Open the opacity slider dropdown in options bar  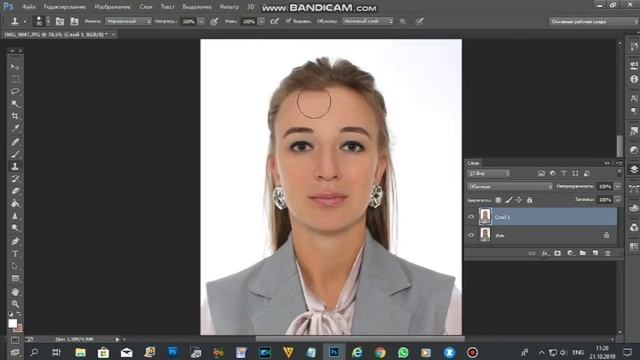click(201, 21)
